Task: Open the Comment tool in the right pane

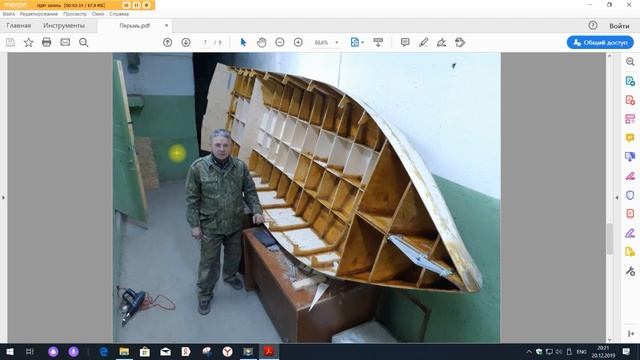Action: [x=630, y=138]
